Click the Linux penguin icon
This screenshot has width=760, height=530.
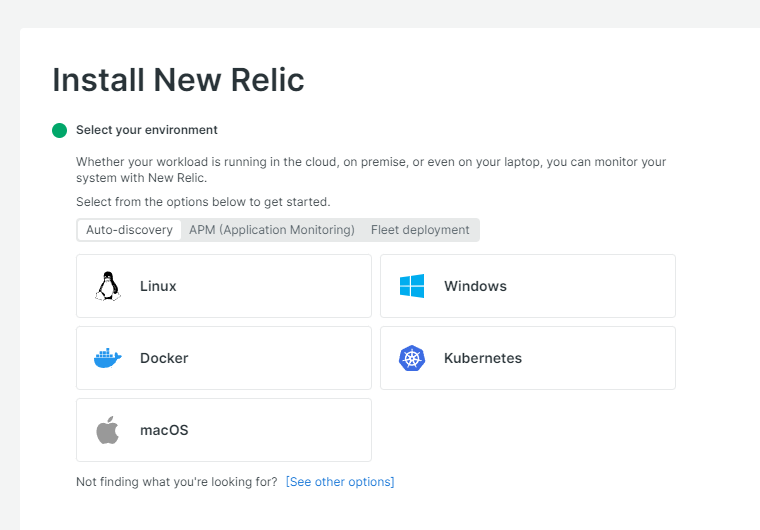(108, 286)
